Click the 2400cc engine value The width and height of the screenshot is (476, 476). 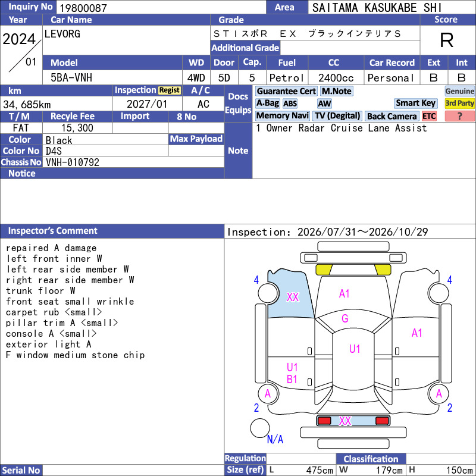click(x=336, y=78)
